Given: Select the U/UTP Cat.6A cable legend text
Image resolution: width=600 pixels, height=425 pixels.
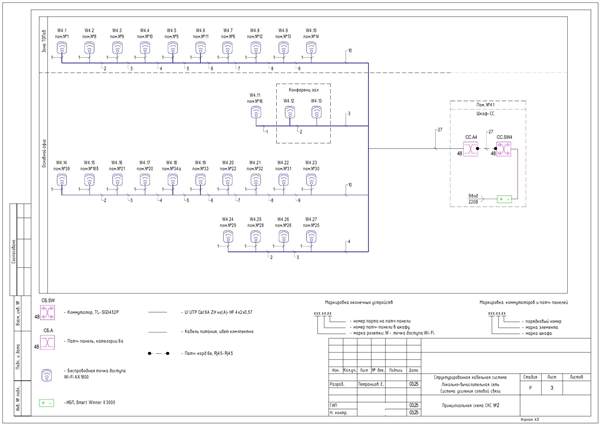Looking at the screenshot, I should (216, 313).
